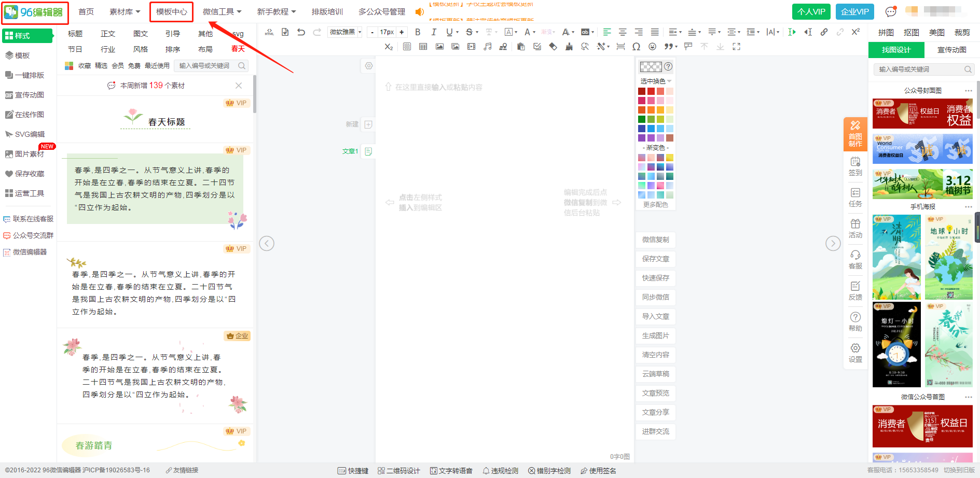This screenshot has height=478, width=980.
Task: Open the 选中换色 dropdown
Action: [656, 81]
